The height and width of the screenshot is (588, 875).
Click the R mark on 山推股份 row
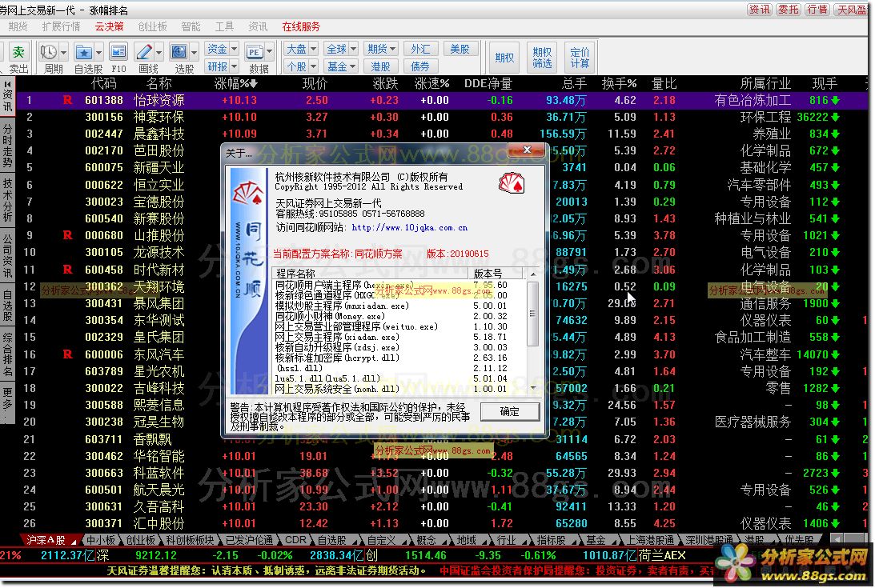pyautogui.click(x=67, y=235)
